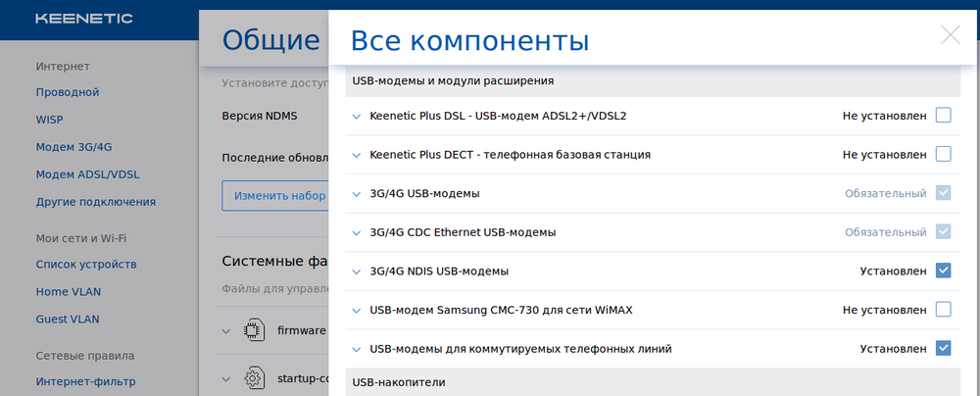Expand 3G/4G USB-модемы description
This screenshot has height=396, width=980.
357,194
